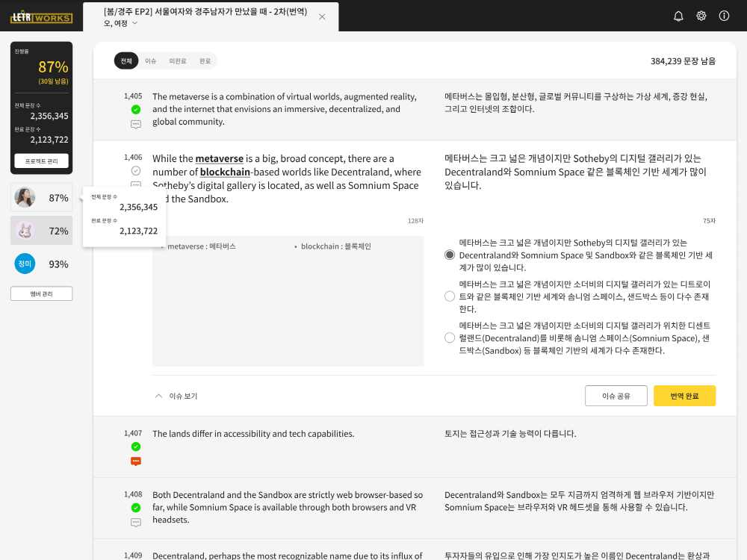Choose the third translation suggestion radio button
Screen dimensions: 747x560
(450, 337)
